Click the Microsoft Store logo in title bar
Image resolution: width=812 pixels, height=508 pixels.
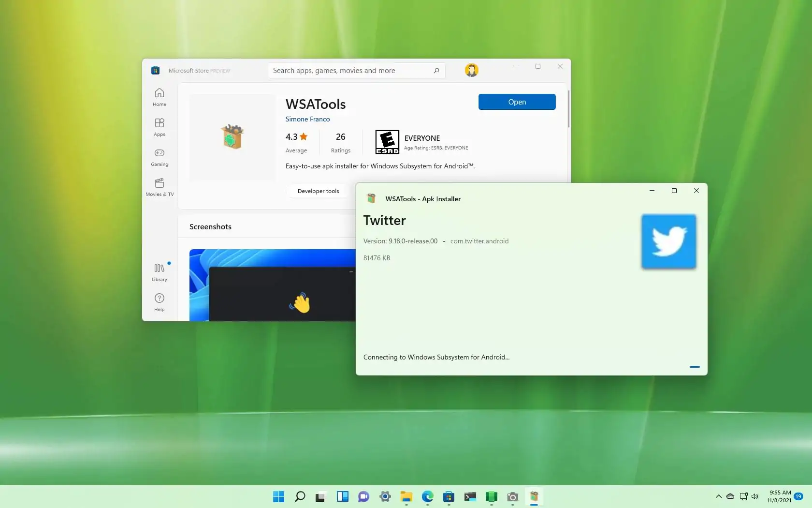(x=155, y=71)
